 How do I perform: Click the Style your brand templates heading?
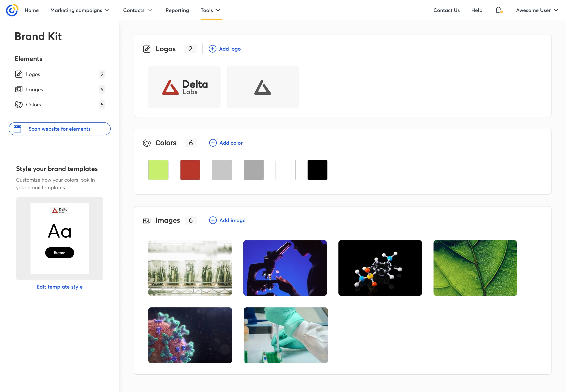57,169
